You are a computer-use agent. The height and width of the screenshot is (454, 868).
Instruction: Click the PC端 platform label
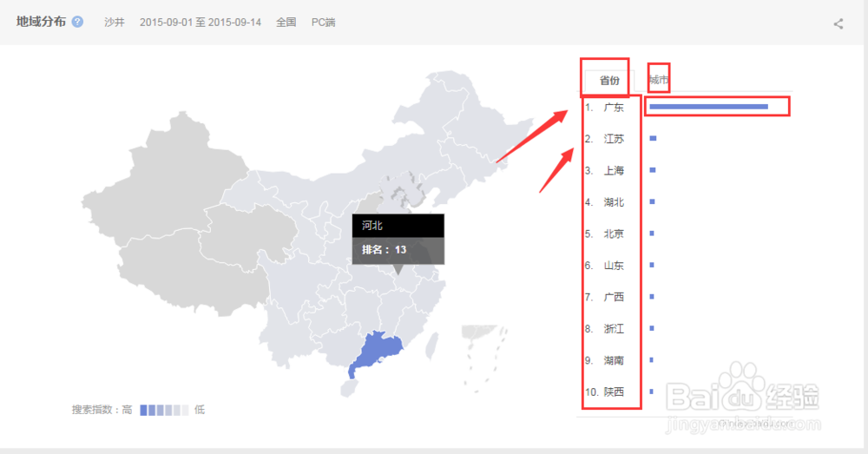[323, 23]
